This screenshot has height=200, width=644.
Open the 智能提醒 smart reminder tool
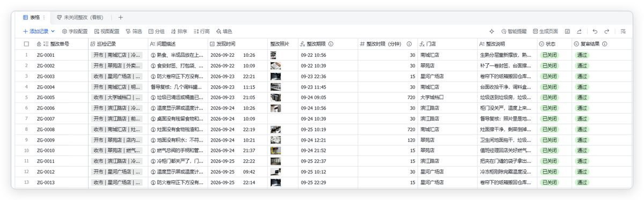[514, 32]
